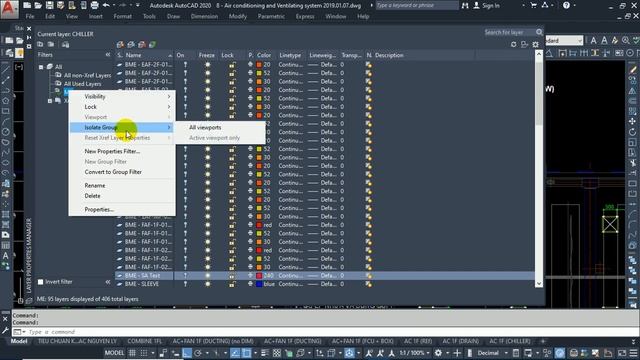
Task: Open the 1:1 / 100% annotation scale dropdown
Action: 428,353
